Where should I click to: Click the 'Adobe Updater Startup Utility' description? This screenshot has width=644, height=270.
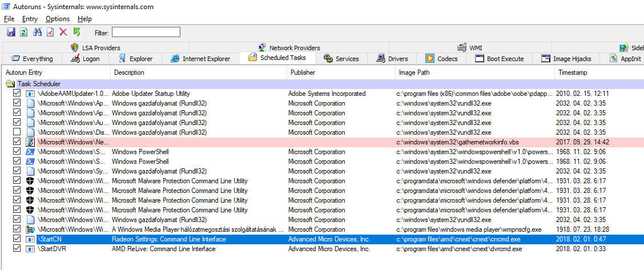[x=151, y=94]
